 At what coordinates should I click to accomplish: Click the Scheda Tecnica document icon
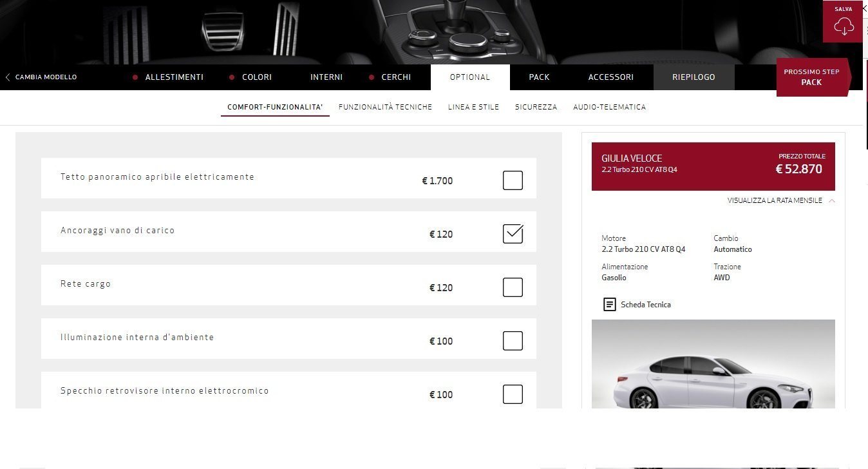[x=609, y=305]
